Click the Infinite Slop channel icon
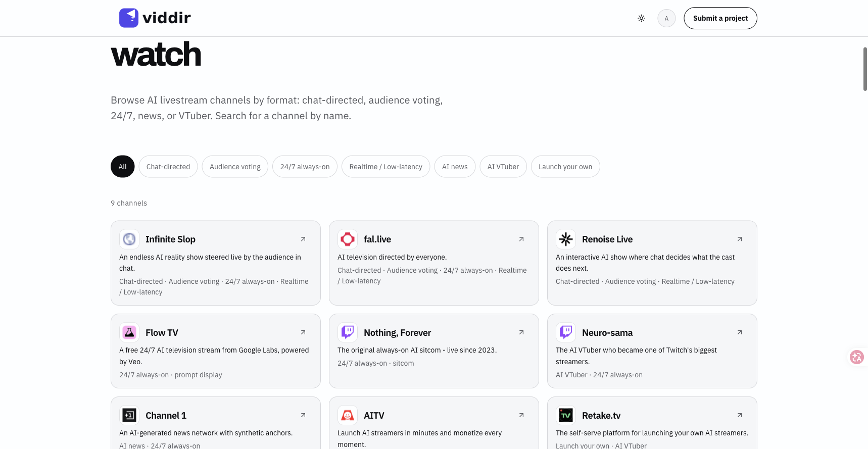The image size is (868, 449). 129,239
